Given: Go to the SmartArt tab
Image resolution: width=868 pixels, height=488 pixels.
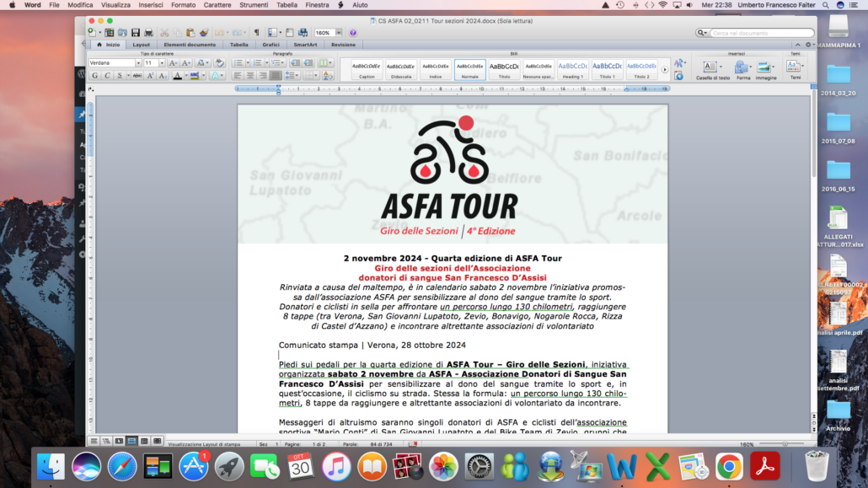Looking at the screenshot, I should point(305,45).
